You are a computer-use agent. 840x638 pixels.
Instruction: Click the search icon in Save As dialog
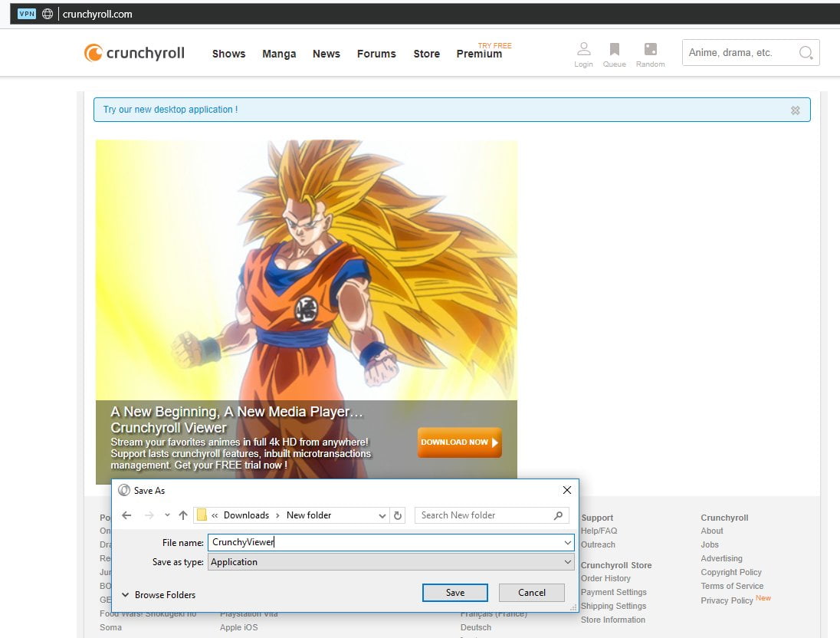pyautogui.click(x=558, y=515)
